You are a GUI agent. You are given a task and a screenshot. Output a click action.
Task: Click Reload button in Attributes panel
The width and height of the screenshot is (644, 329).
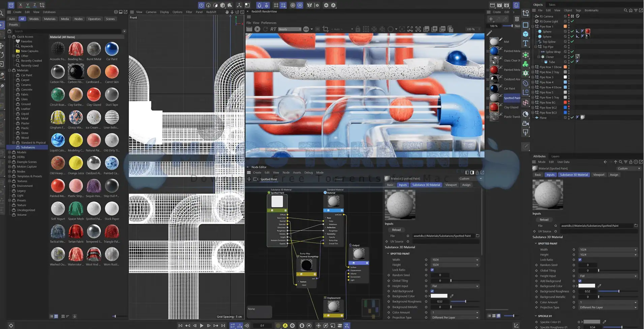coord(544,219)
